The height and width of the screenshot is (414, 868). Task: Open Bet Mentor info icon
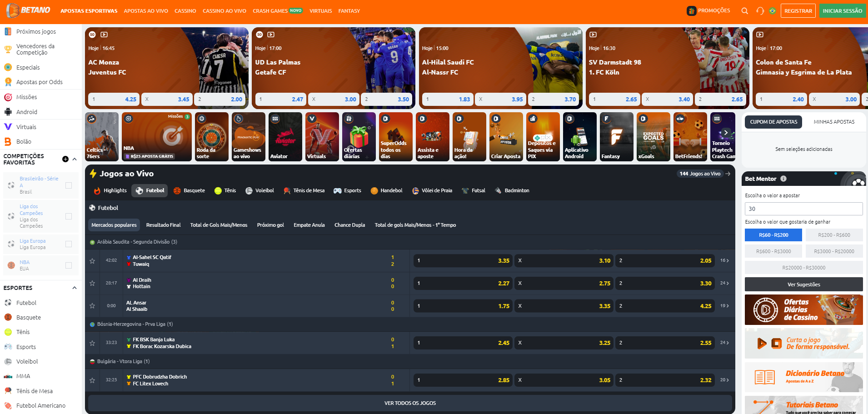[783, 179]
